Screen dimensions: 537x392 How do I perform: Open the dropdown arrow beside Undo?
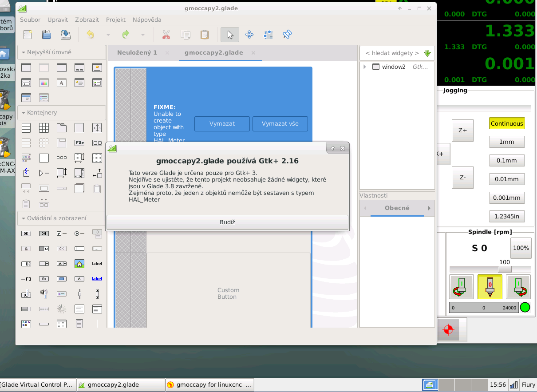[x=108, y=35]
